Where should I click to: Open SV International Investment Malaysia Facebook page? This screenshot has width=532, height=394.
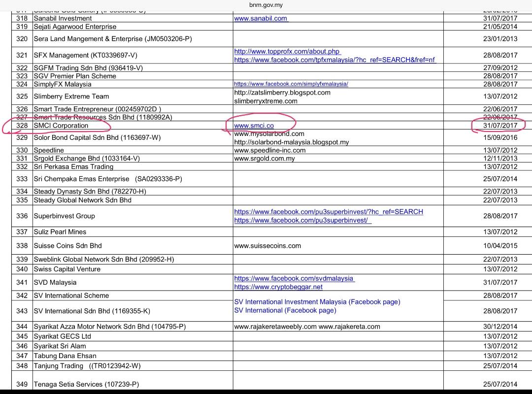(317, 302)
